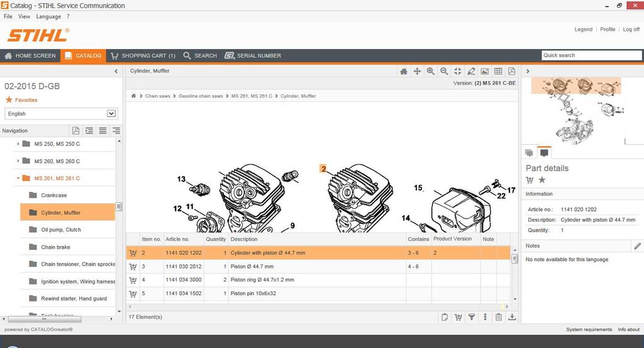This screenshot has height=348, width=644.
Task: Click the Log off link
Action: pyautogui.click(x=631, y=29)
